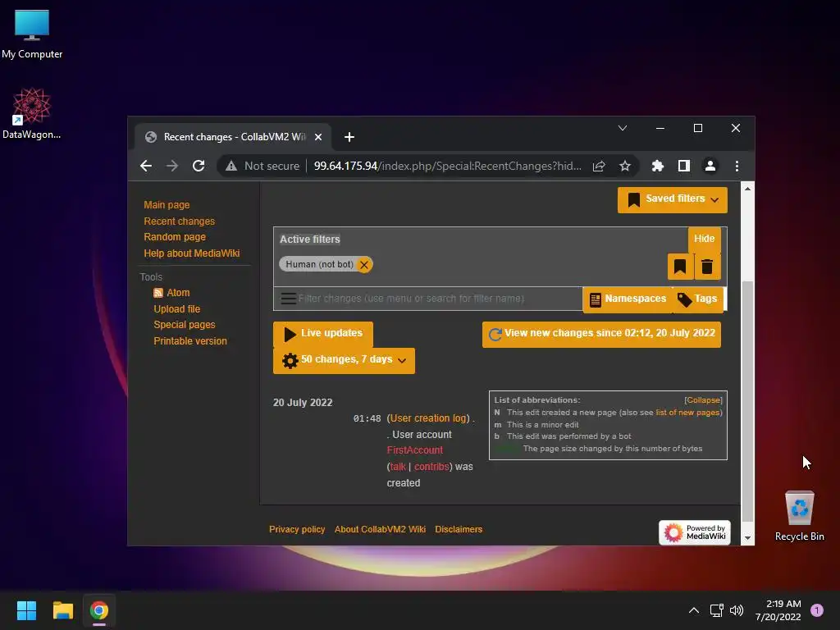
Task: Remove the Human (not bot) filter
Action: point(364,265)
